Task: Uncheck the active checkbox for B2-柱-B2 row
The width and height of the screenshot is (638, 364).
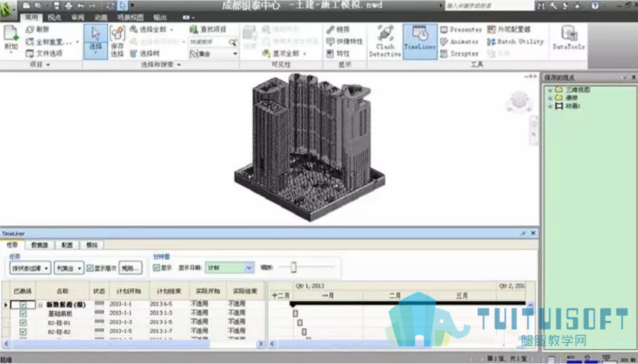Action: pos(23,332)
